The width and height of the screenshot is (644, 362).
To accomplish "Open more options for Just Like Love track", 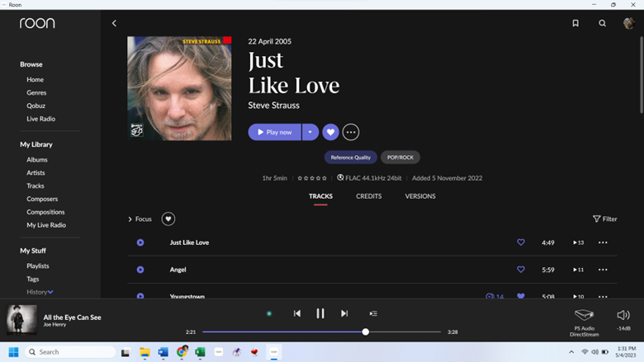I will click(x=603, y=242).
